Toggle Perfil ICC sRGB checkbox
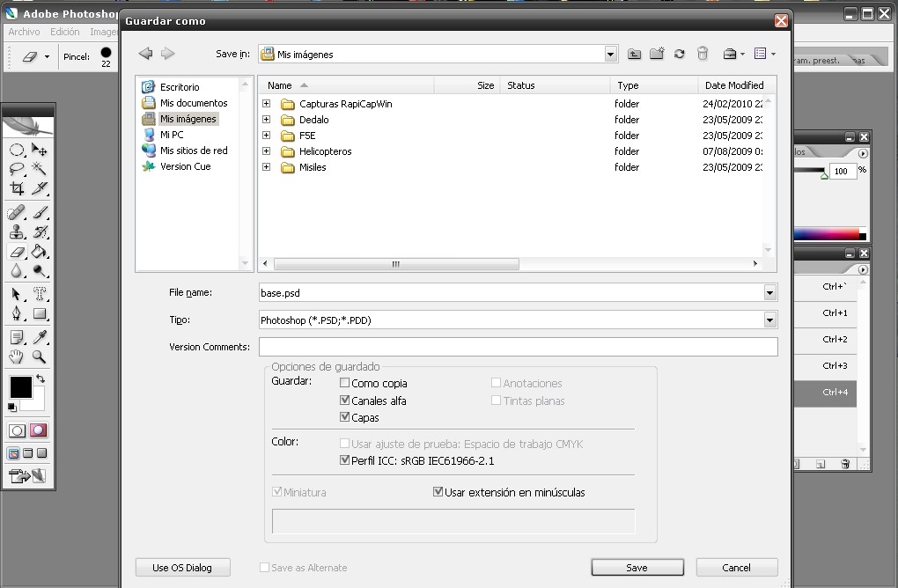898x588 pixels. tap(345, 459)
